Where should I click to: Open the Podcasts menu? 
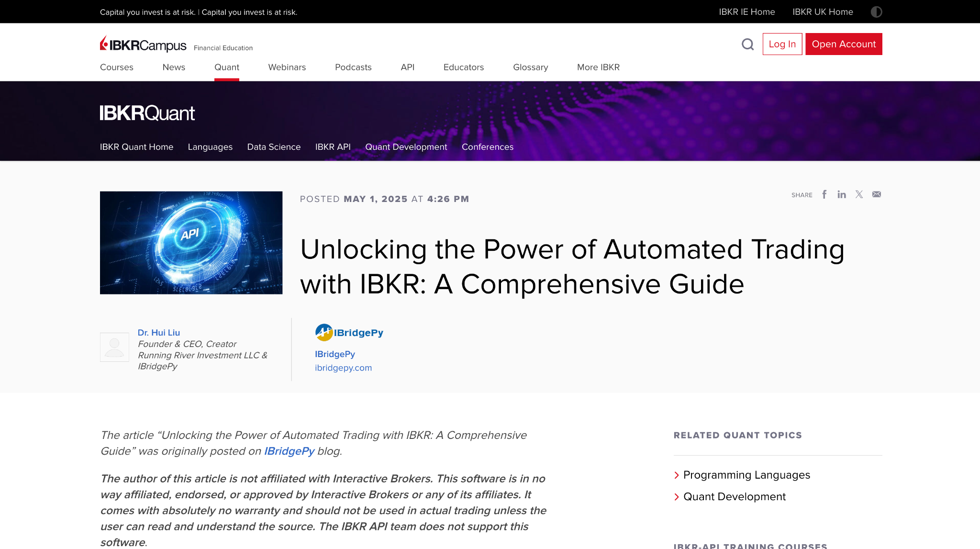tap(353, 67)
